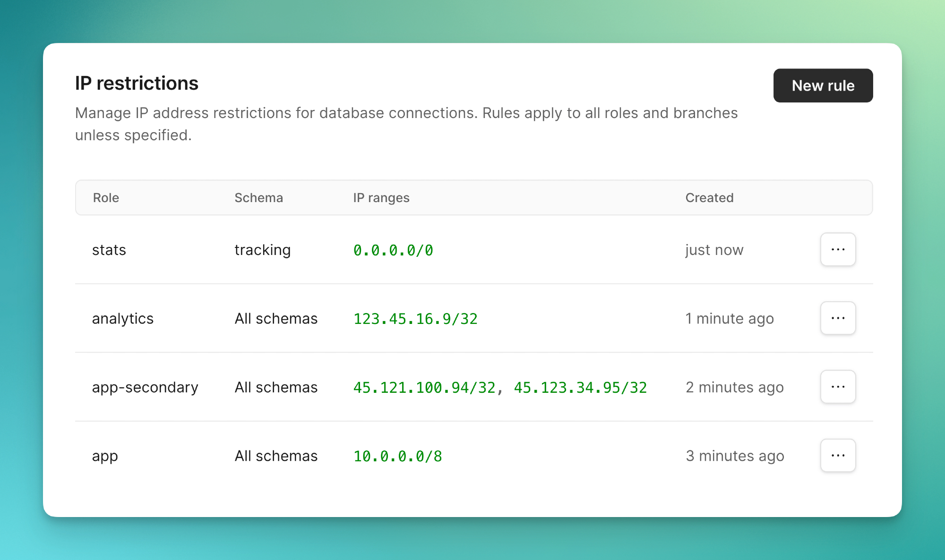Select the analytics role name
This screenshot has width=945, height=560.
point(122,319)
